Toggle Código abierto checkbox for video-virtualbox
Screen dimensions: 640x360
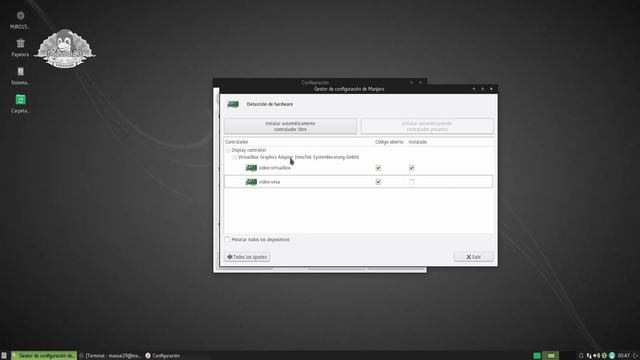pos(378,168)
